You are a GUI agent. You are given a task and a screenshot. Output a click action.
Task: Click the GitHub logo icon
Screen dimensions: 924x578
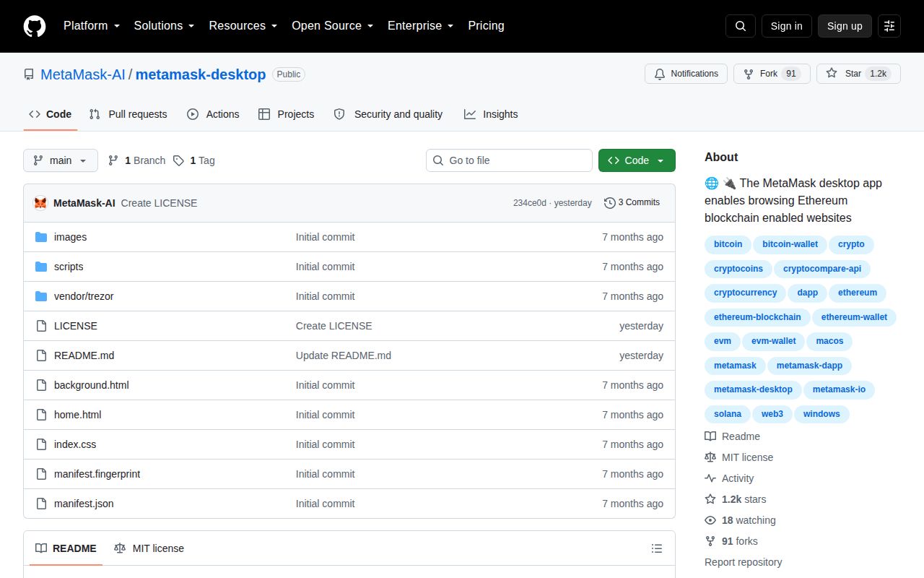click(35, 26)
